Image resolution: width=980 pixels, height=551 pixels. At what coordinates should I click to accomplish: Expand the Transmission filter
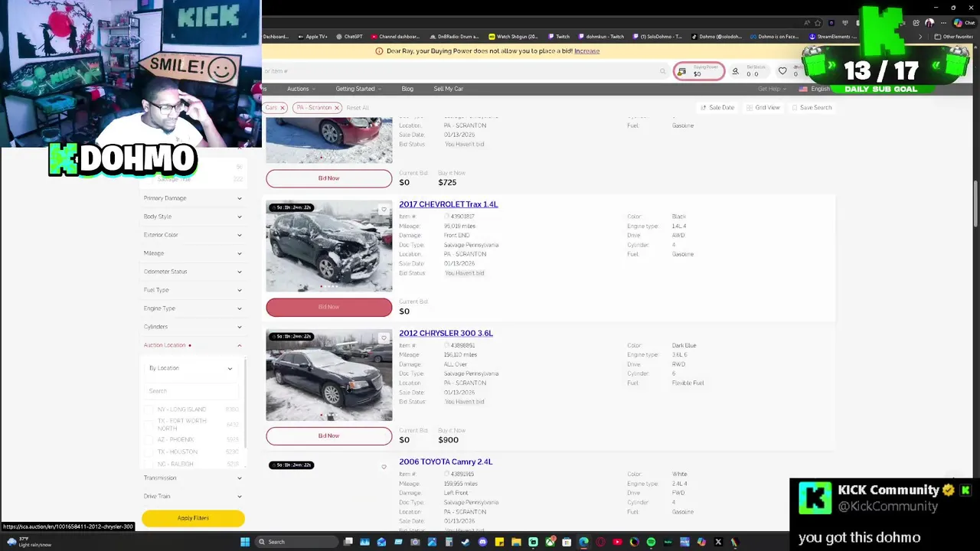click(x=193, y=478)
